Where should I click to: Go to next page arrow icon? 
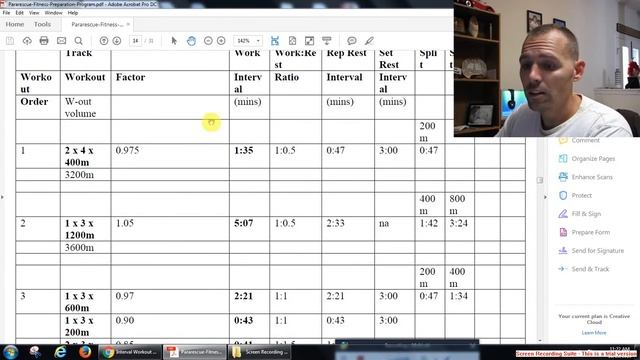[117, 41]
